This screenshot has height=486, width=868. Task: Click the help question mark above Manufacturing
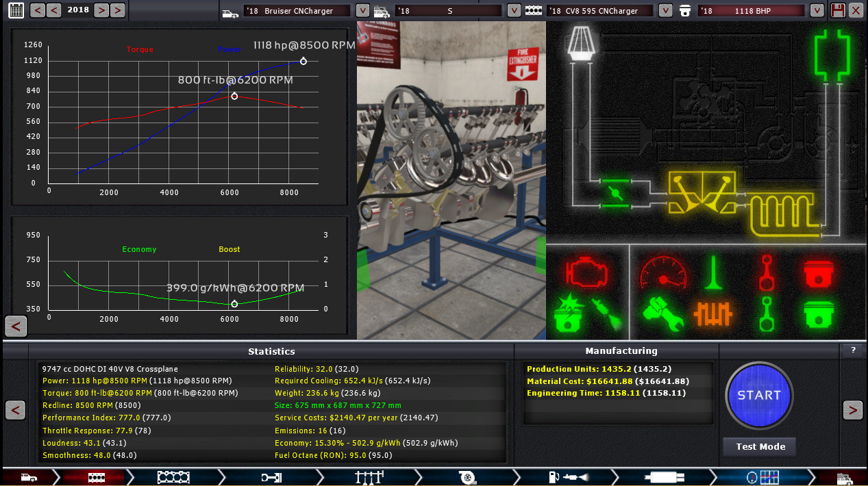[853, 350]
